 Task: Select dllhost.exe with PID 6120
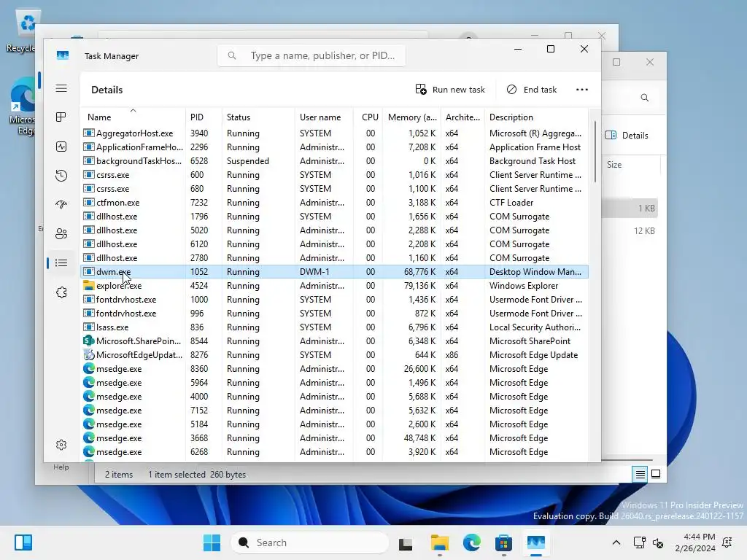(334, 244)
